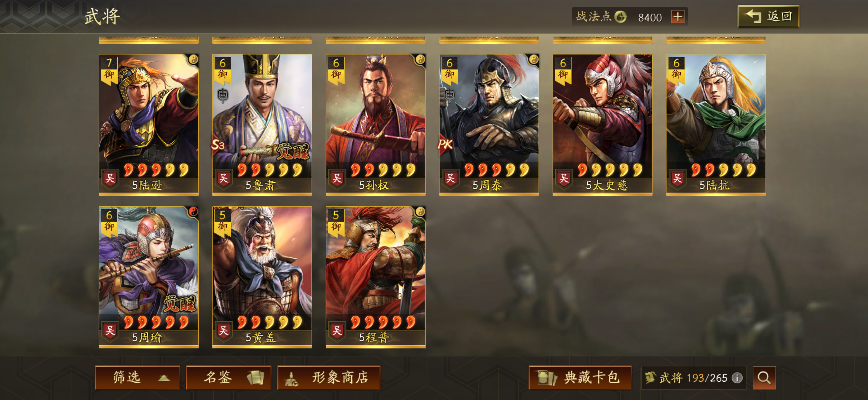
Task: Open the magnifier search icon
Action: [764, 378]
